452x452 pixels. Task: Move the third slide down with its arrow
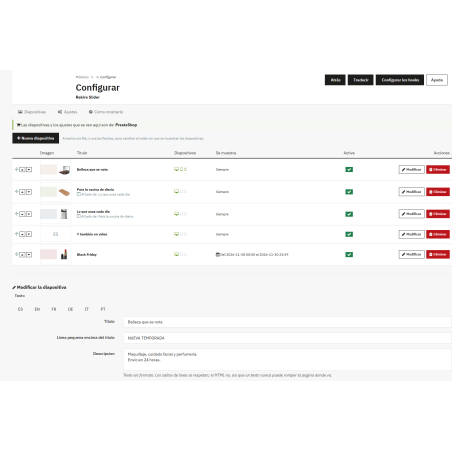pyautogui.click(x=29, y=214)
